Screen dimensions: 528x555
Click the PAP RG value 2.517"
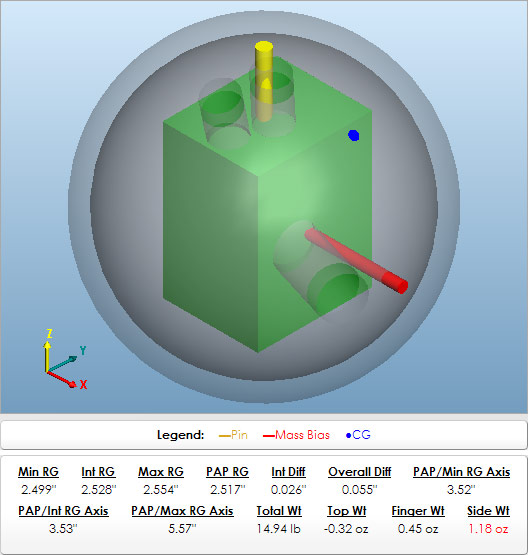click(x=228, y=490)
